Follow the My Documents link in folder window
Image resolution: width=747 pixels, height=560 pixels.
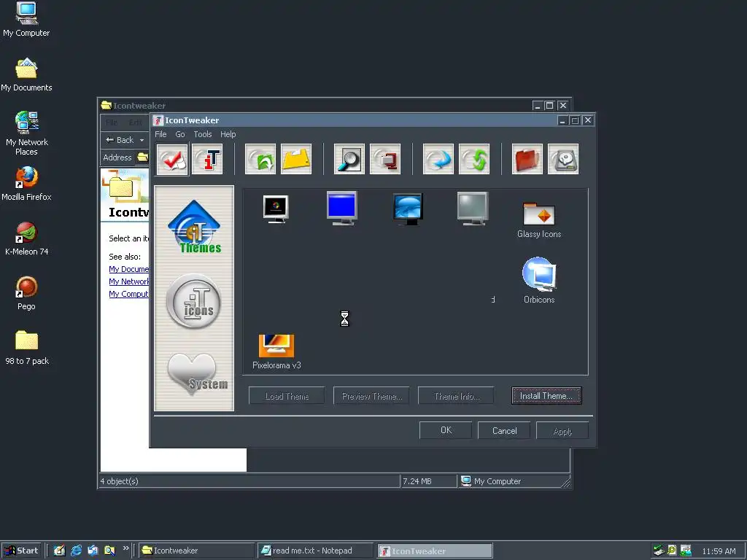[x=128, y=269]
